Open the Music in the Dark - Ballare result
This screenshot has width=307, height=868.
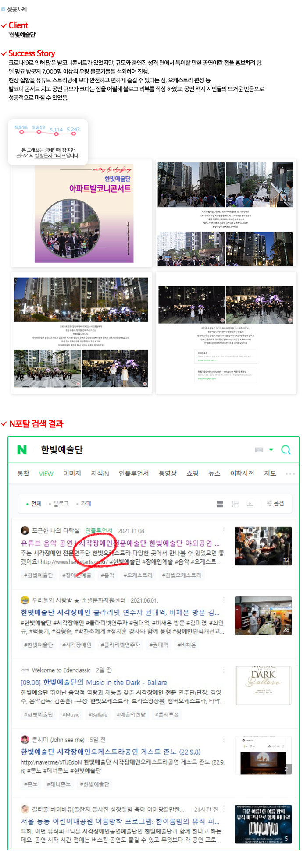pyautogui.click(x=94, y=682)
